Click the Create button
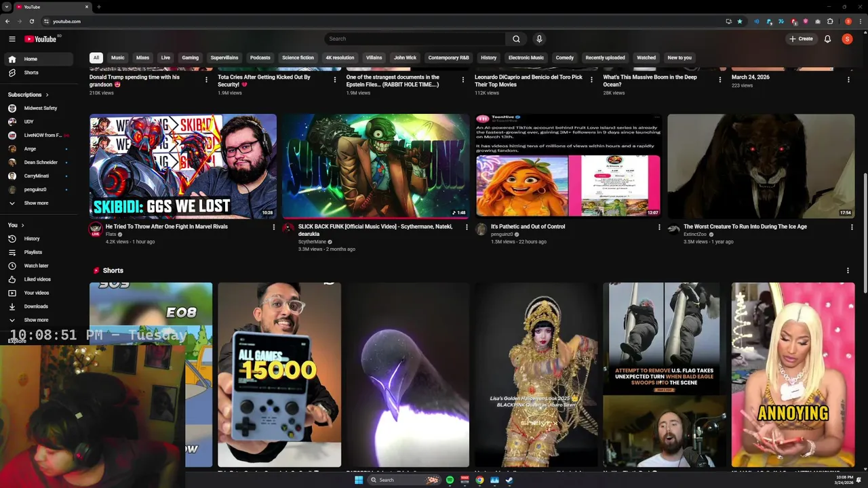 click(x=801, y=39)
